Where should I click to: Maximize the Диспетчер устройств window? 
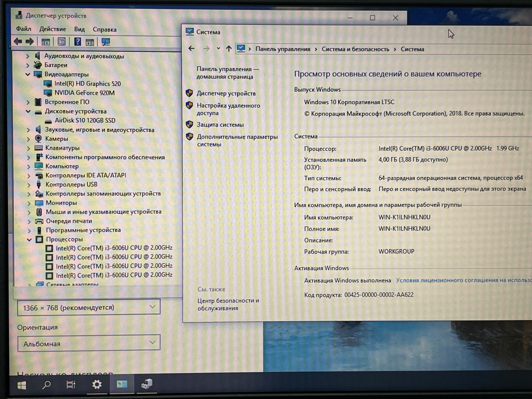tap(372, 18)
